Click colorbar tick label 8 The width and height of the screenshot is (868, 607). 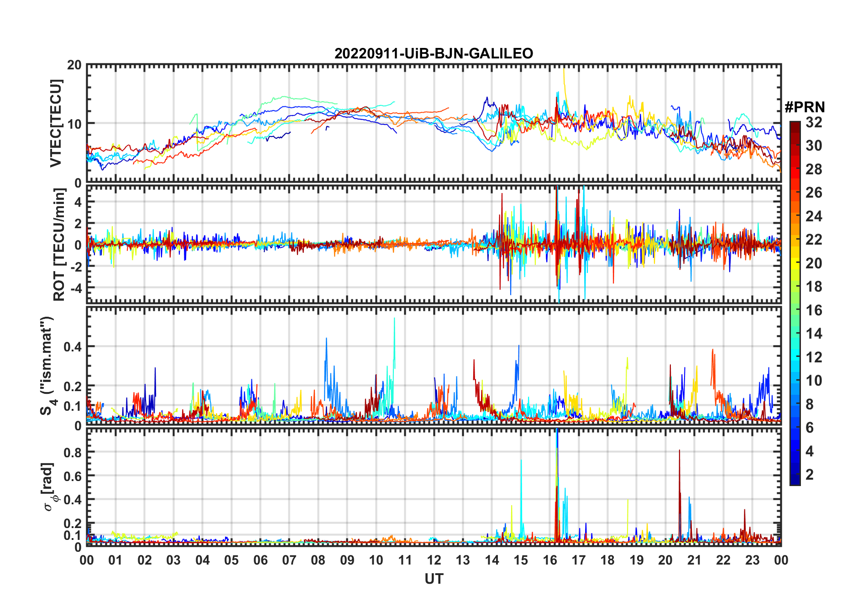[810, 404]
